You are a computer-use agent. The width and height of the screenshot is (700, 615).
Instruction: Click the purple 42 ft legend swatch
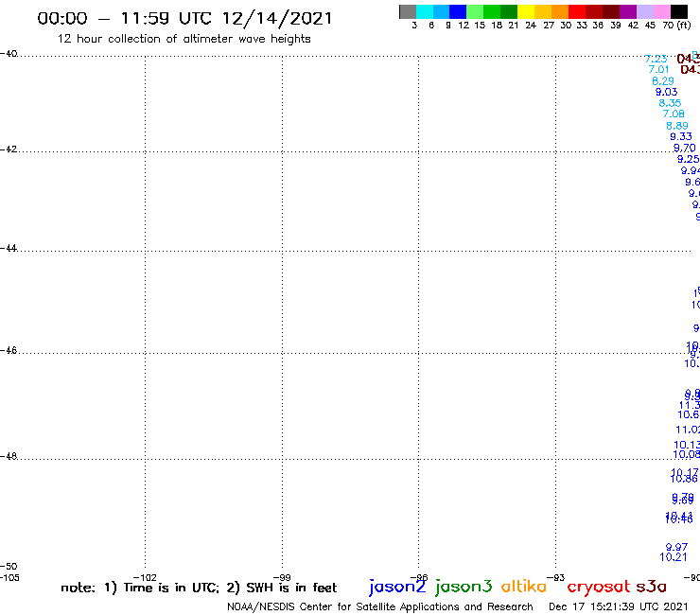point(628,11)
